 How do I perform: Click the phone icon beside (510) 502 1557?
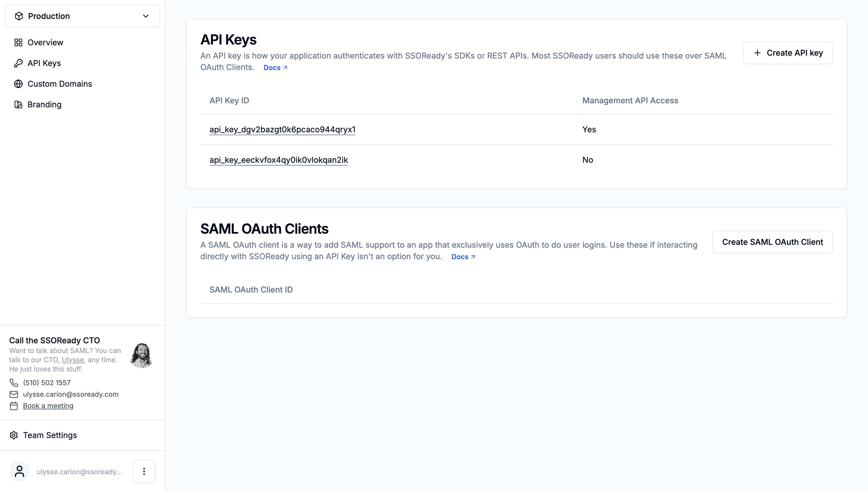(x=14, y=383)
